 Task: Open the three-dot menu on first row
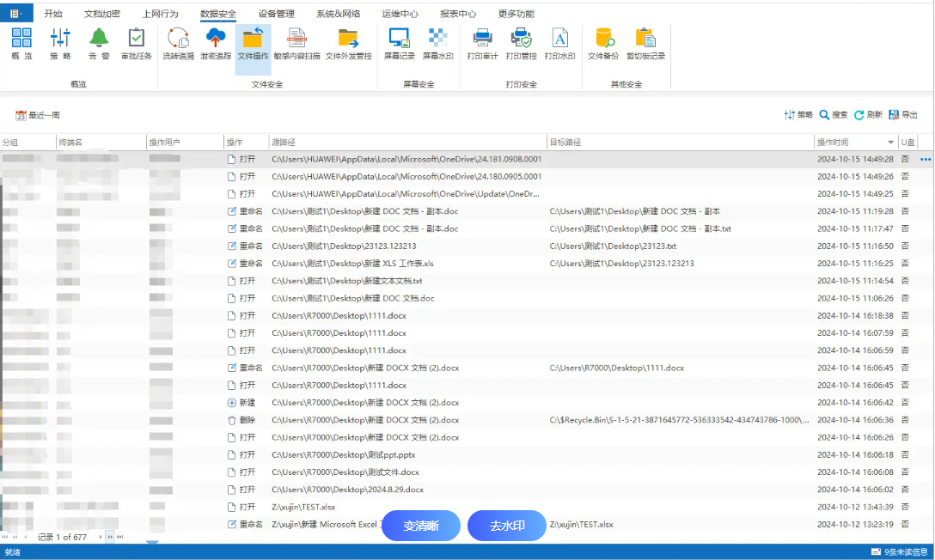tap(925, 160)
